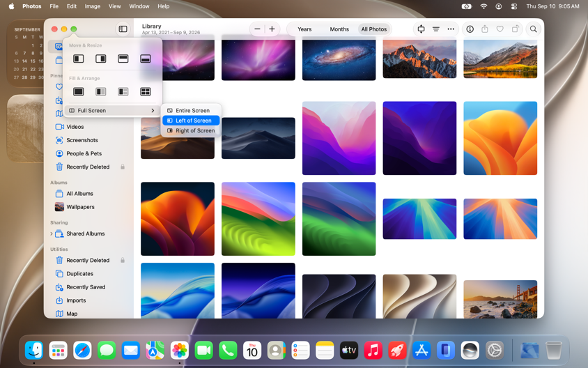Click the Share icon in the toolbar
The width and height of the screenshot is (588, 368).
point(485,29)
